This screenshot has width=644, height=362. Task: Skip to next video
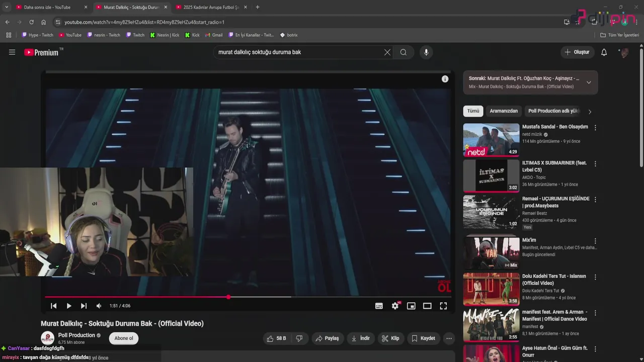pos(84,306)
